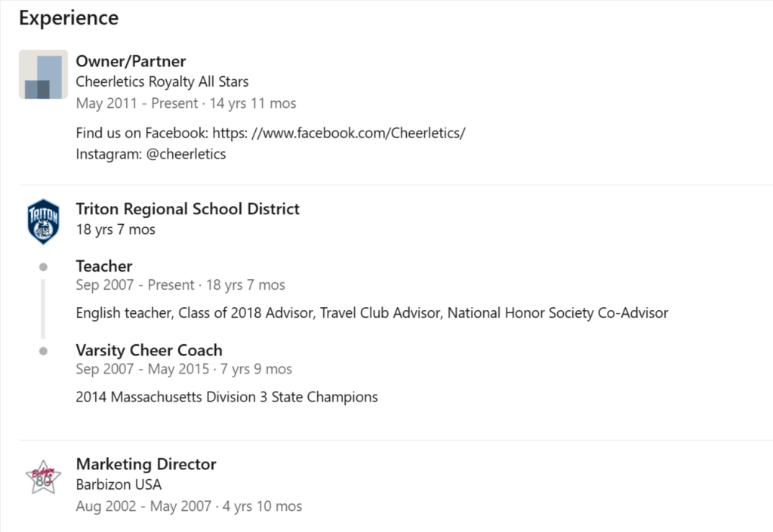Select the Varsity Cheer Coach position title
This screenshot has width=773, height=532.
pyautogui.click(x=149, y=350)
